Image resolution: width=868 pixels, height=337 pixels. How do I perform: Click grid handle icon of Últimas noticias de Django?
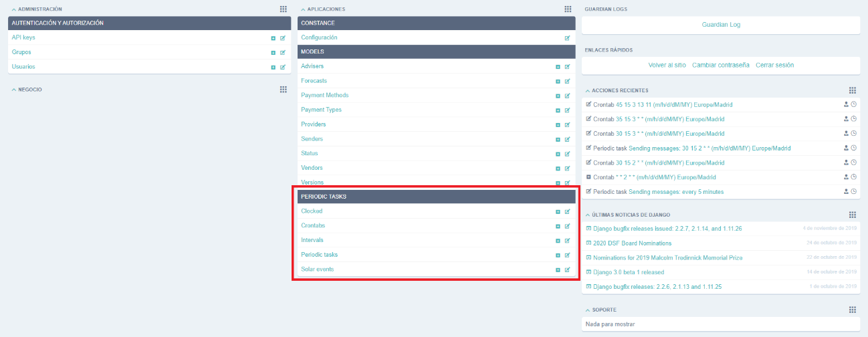click(853, 215)
